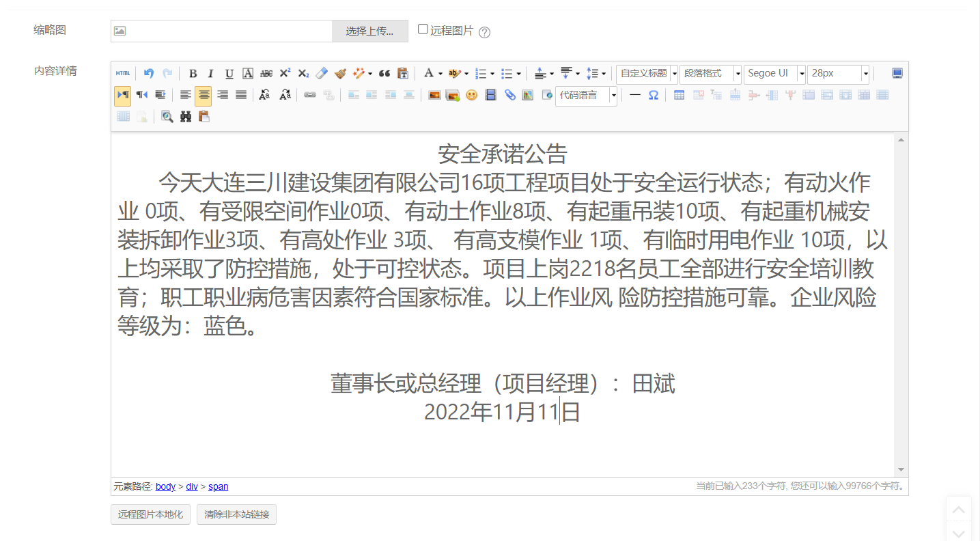Image resolution: width=980 pixels, height=541 pixels.
Task: Toggle left-to-right text direction
Action: (x=123, y=96)
